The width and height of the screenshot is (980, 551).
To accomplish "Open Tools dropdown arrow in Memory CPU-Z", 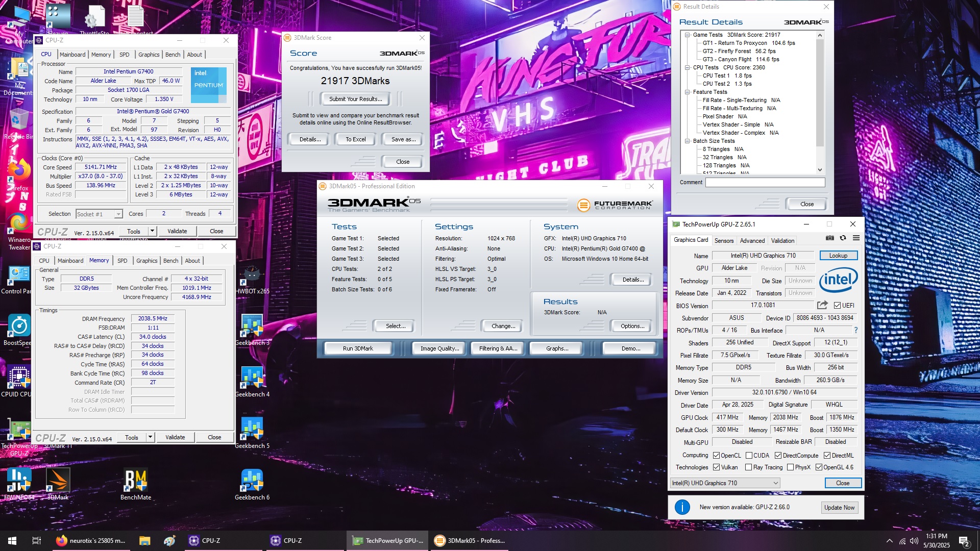I will pos(150,437).
